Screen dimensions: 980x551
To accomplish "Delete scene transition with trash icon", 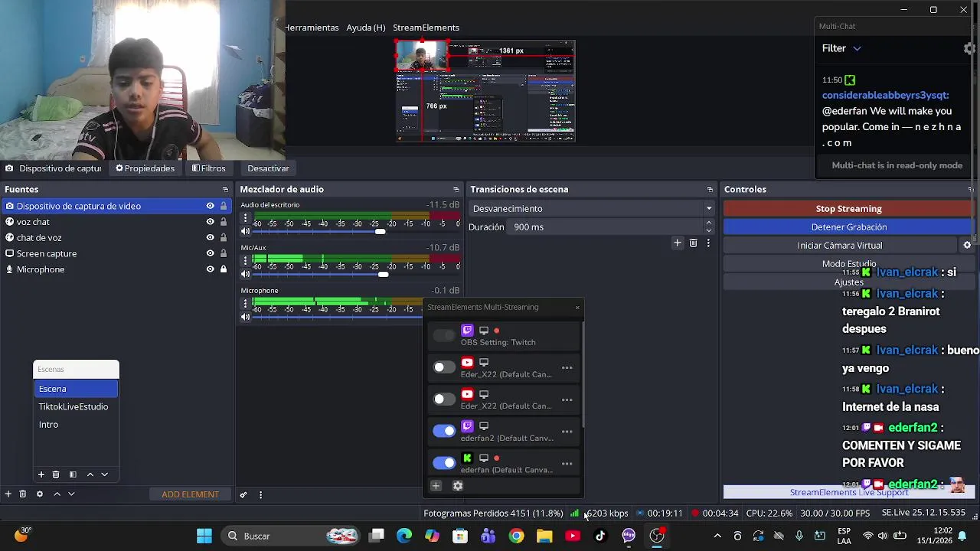I will pyautogui.click(x=694, y=243).
